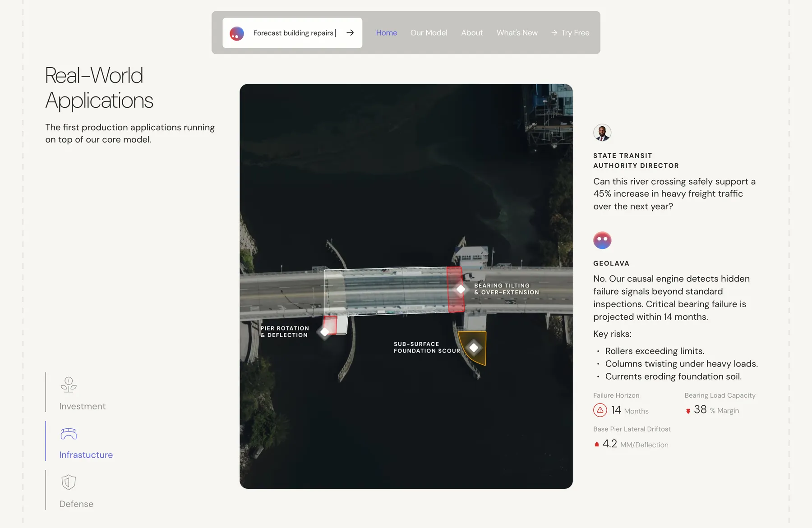
Task: Click the '14 Months' value
Action: coord(630,410)
